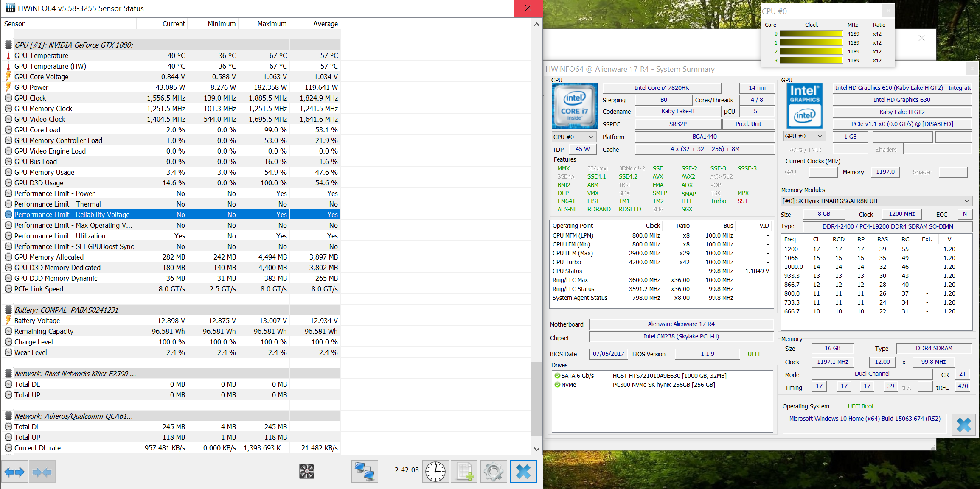Click the GPU Core Voltage lightning icon
Image resolution: width=980 pixels, height=489 pixels.
tap(8, 77)
